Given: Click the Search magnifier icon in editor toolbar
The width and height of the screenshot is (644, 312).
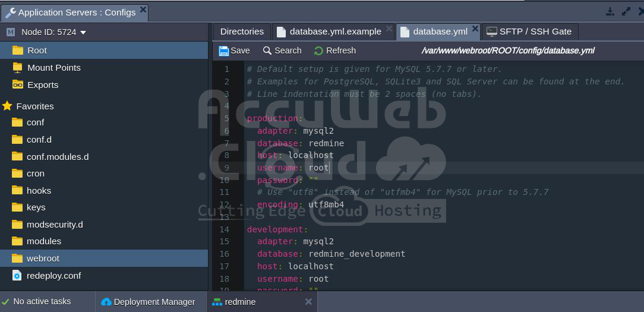Looking at the screenshot, I should click(267, 51).
